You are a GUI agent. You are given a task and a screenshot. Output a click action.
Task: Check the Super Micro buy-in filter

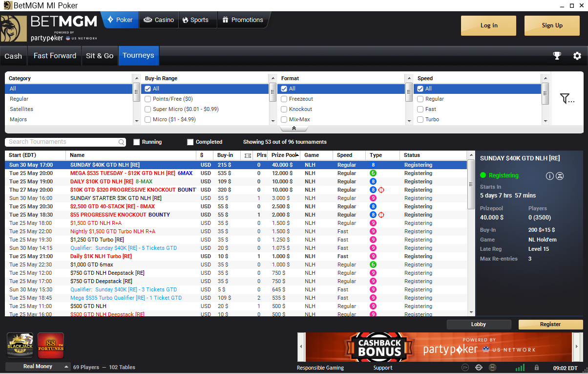coord(148,110)
